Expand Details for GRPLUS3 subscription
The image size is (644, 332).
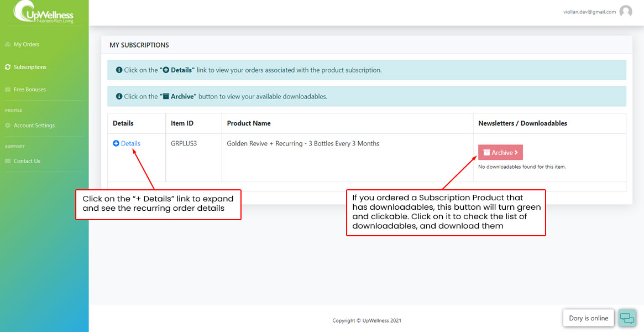click(x=127, y=143)
